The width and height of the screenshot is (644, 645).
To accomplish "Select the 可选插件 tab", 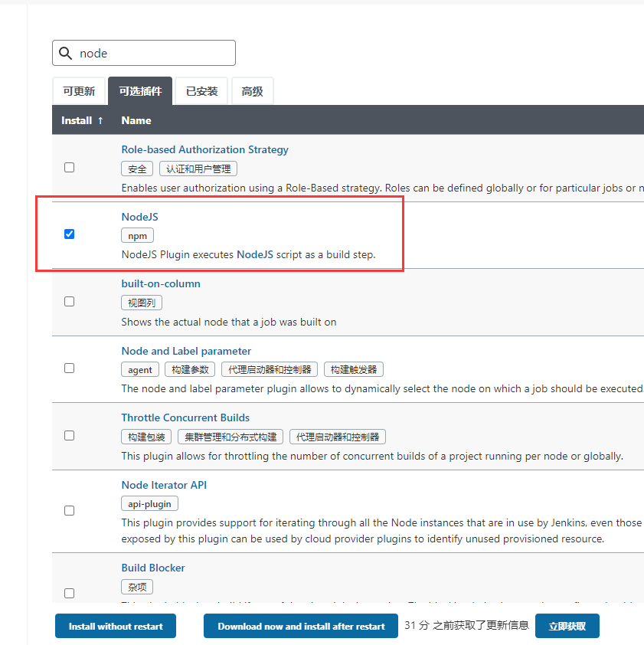I will click(x=140, y=91).
